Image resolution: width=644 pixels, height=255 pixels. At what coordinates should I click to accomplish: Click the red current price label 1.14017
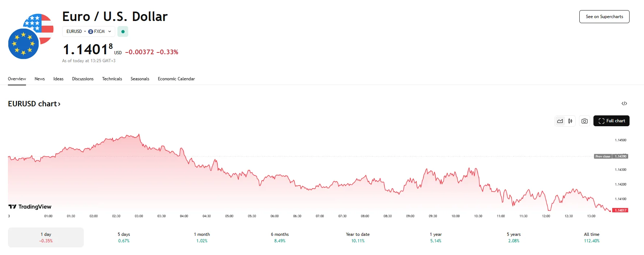[x=620, y=211]
